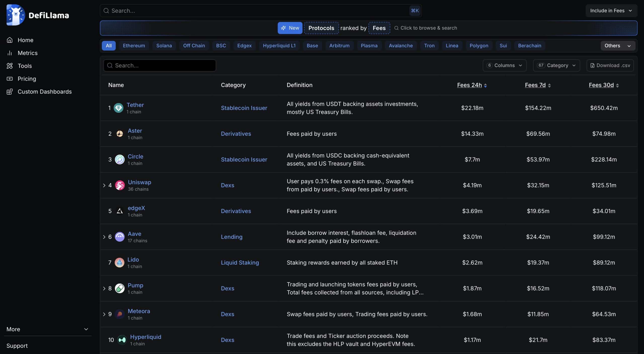Screen dimensions: 644x354
Task: Filter by BSC chain
Action: click(221, 46)
